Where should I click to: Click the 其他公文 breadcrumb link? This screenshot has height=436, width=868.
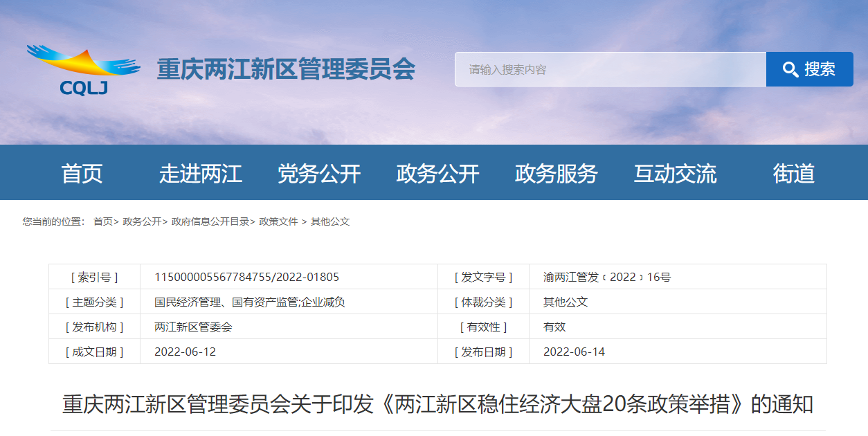(330, 221)
